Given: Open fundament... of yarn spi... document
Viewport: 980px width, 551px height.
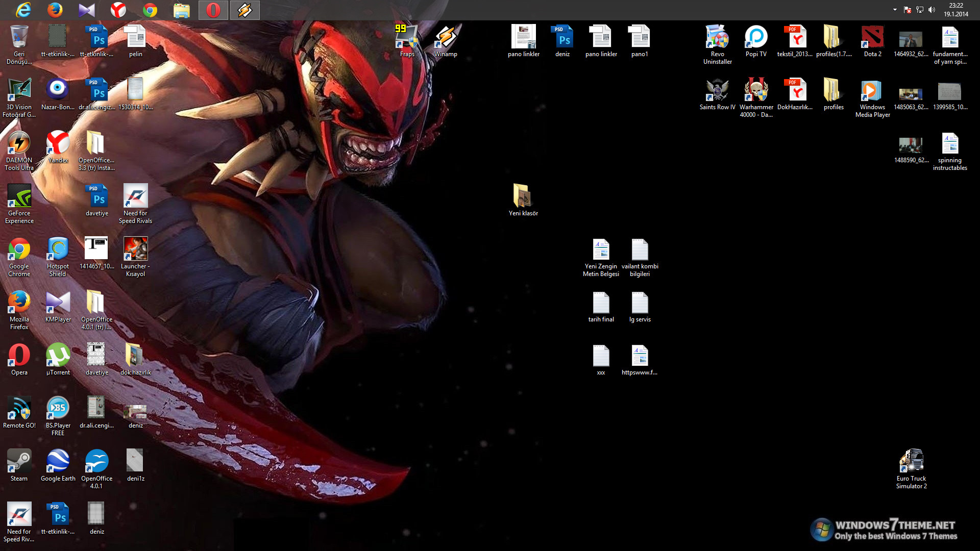Looking at the screenshot, I should (950, 45).
